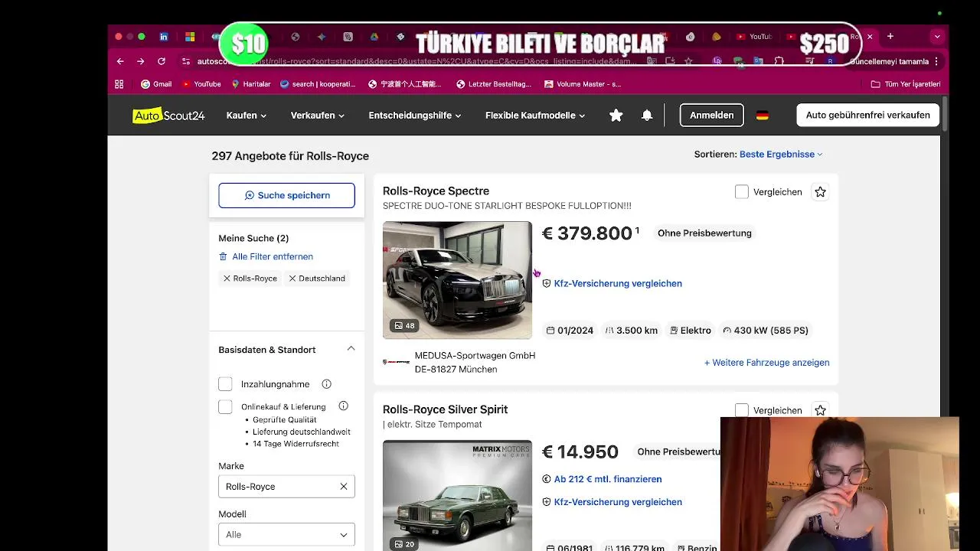Screen dimensions: 980x551
Task: Collapse Basisdaten & Standort section
Action: 351,349
